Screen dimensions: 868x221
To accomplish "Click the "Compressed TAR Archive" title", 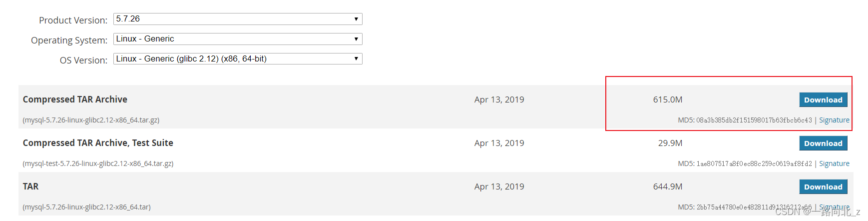I will 75,99.
